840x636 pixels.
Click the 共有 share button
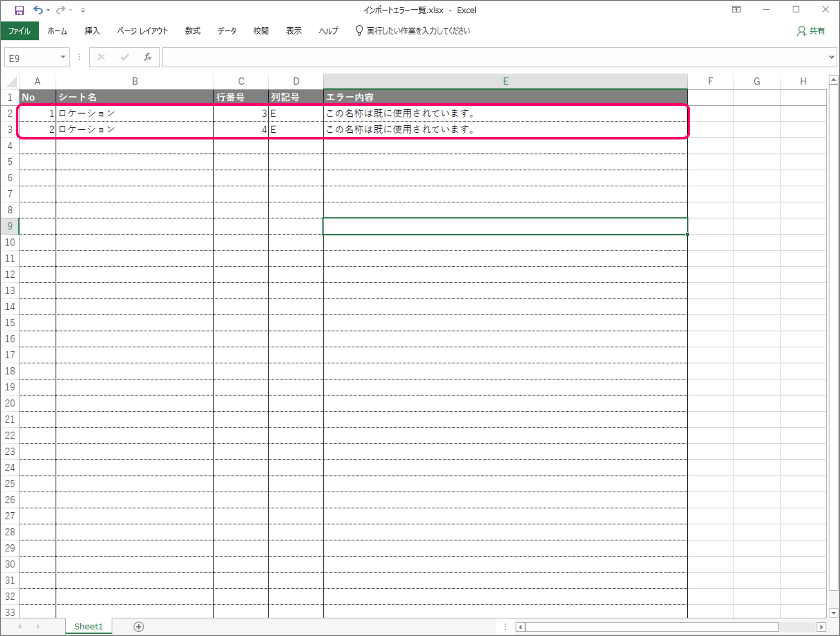point(811,31)
